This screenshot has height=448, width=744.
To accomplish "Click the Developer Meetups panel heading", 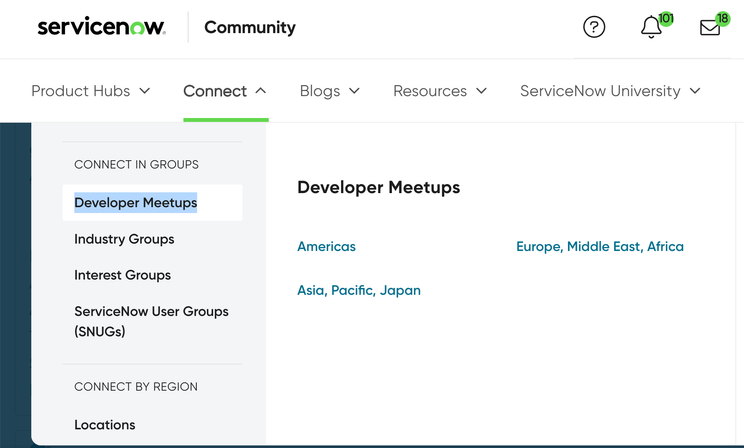I will pos(379,187).
